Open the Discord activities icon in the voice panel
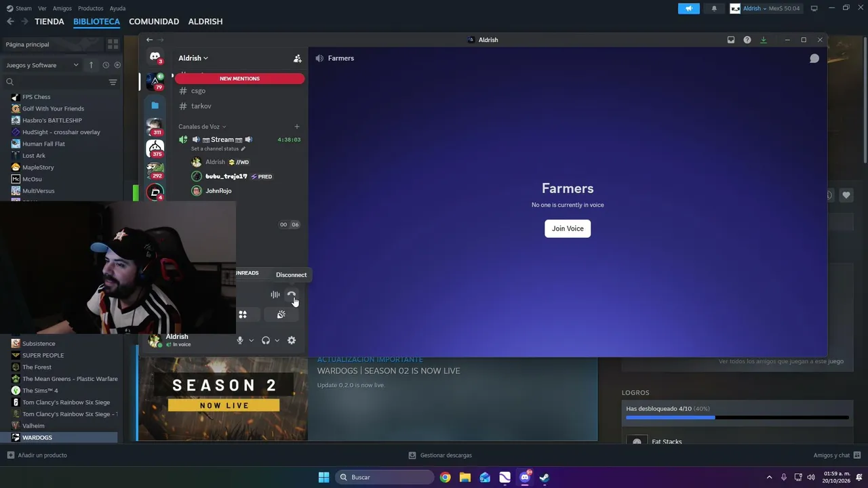The image size is (868, 488). coord(243,314)
